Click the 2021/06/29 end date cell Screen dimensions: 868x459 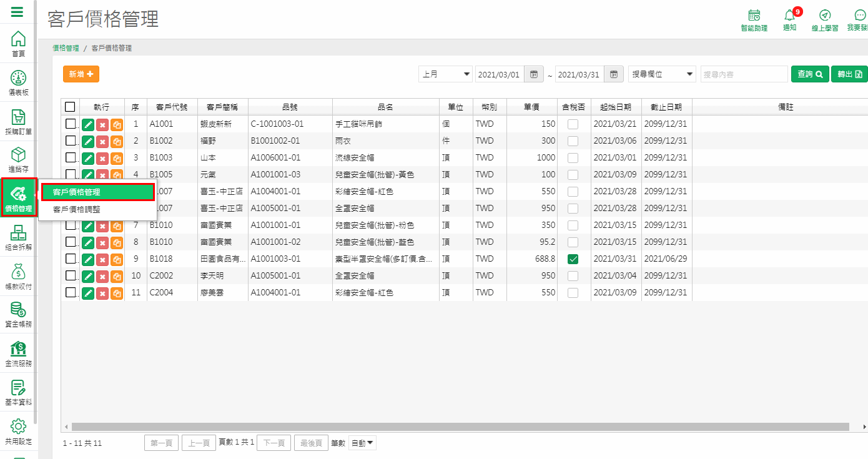pos(666,259)
